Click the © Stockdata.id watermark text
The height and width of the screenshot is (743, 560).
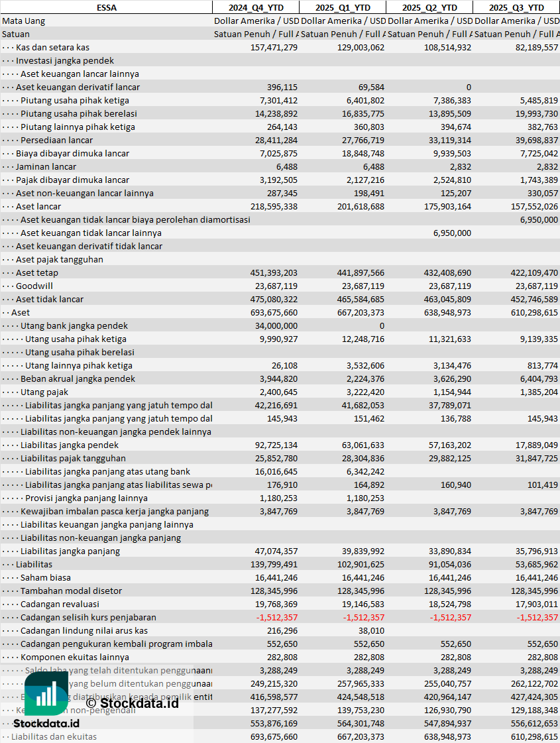[x=133, y=703]
